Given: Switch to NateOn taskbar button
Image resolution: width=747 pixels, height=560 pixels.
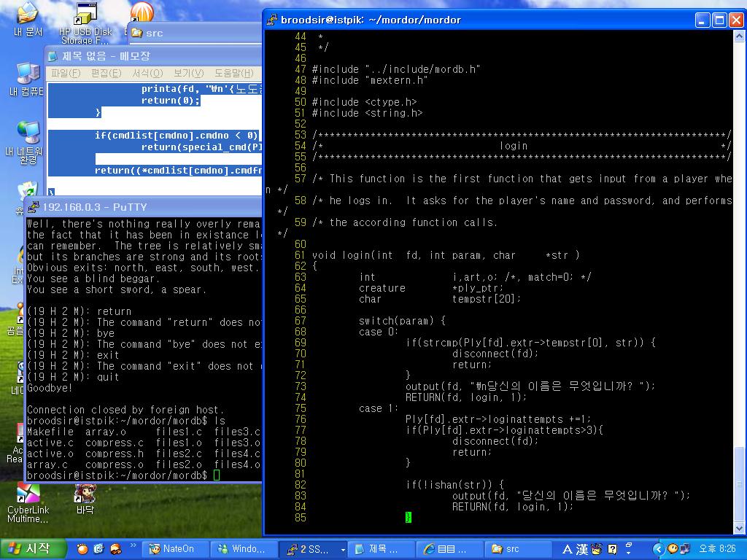Looking at the screenshot, I should click(x=174, y=549).
